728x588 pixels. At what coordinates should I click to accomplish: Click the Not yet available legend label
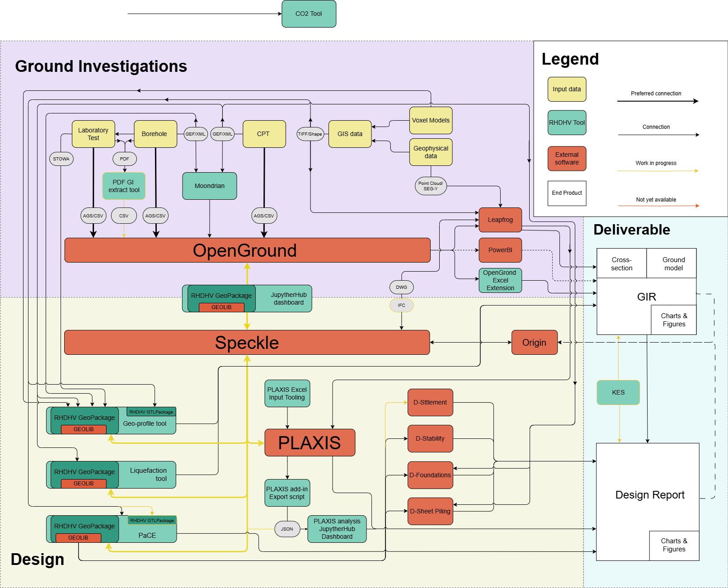656,200
